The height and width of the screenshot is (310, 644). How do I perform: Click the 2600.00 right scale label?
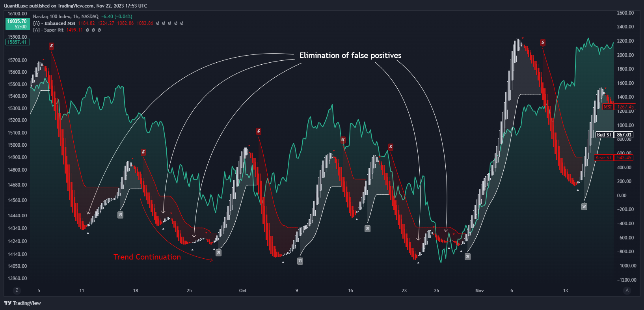[x=625, y=13]
